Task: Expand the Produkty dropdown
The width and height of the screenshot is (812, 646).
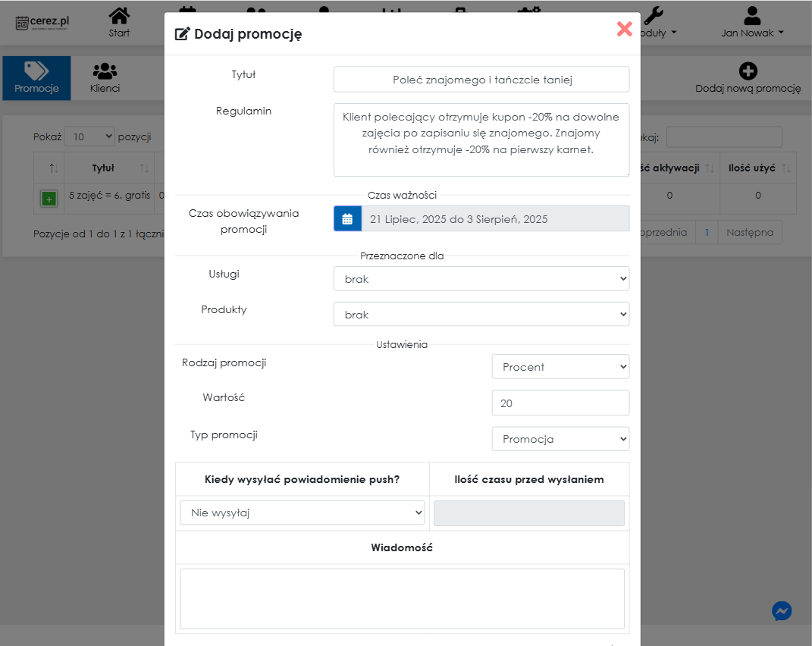Action: 481,314
